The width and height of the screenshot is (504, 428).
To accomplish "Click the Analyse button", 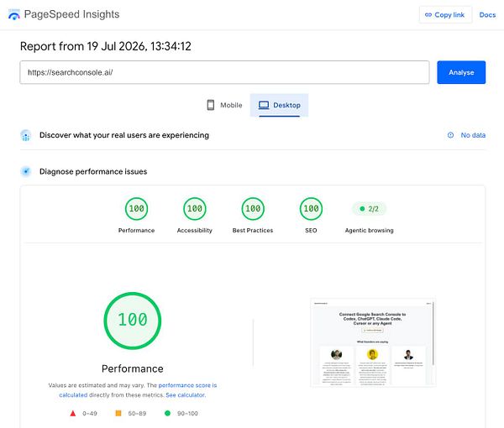I will click(461, 72).
